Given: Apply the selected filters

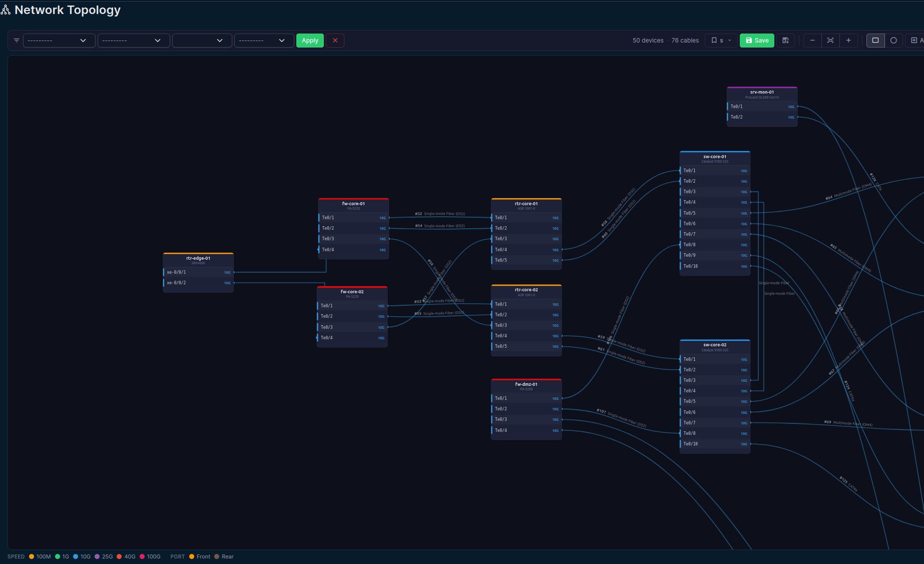Looking at the screenshot, I should click(x=310, y=41).
